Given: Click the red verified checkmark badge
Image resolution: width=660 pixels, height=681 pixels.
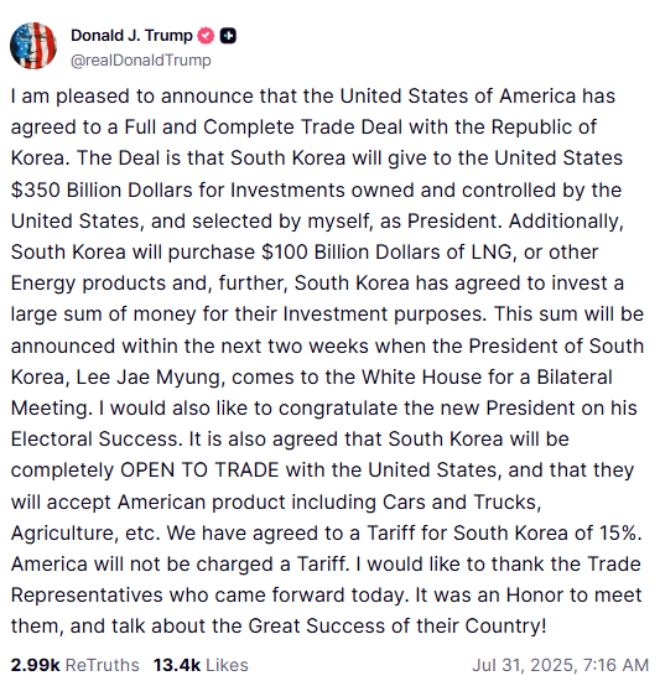Looking at the screenshot, I should (x=205, y=37).
